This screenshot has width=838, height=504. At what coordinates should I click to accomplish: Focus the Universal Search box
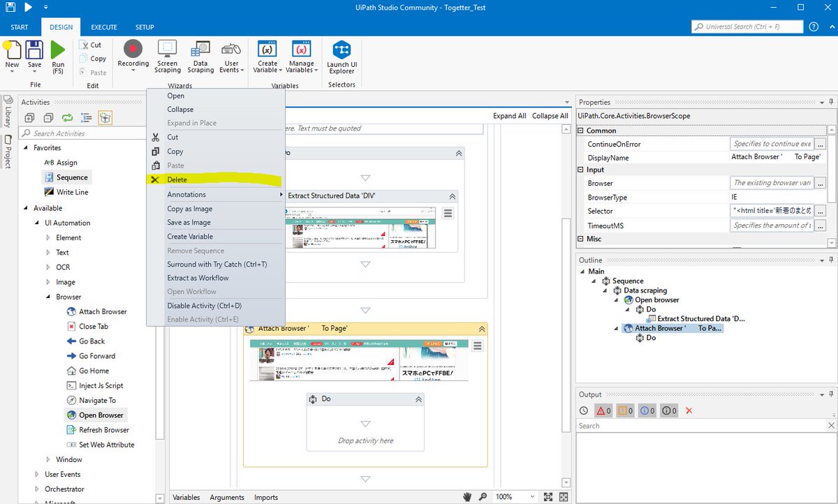746,27
